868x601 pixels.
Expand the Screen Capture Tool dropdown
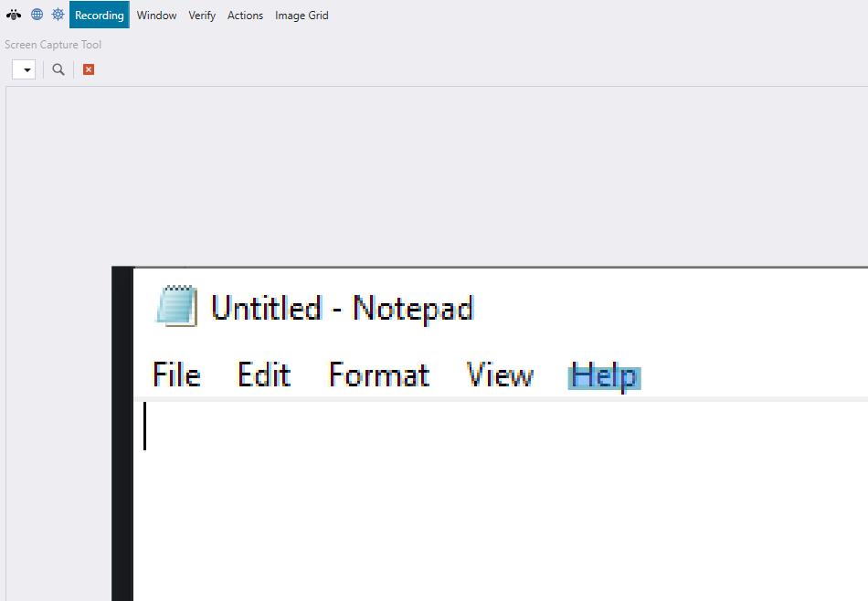[24, 69]
